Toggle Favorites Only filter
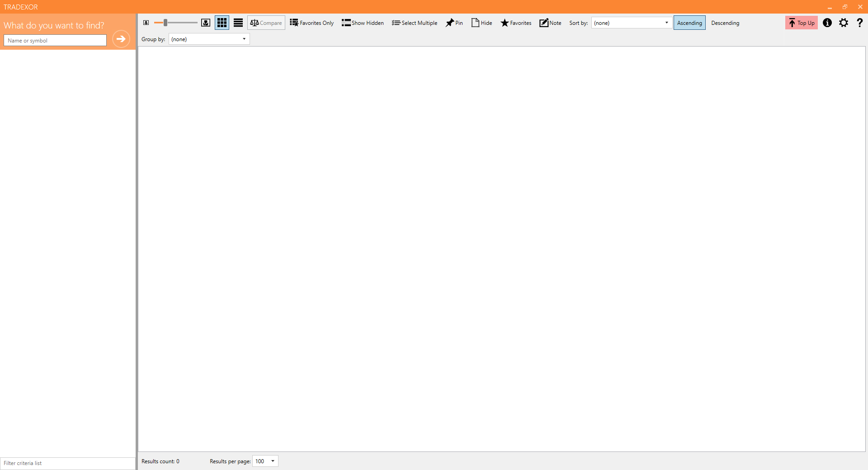This screenshot has width=868, height=470. [x=312, y=23]
